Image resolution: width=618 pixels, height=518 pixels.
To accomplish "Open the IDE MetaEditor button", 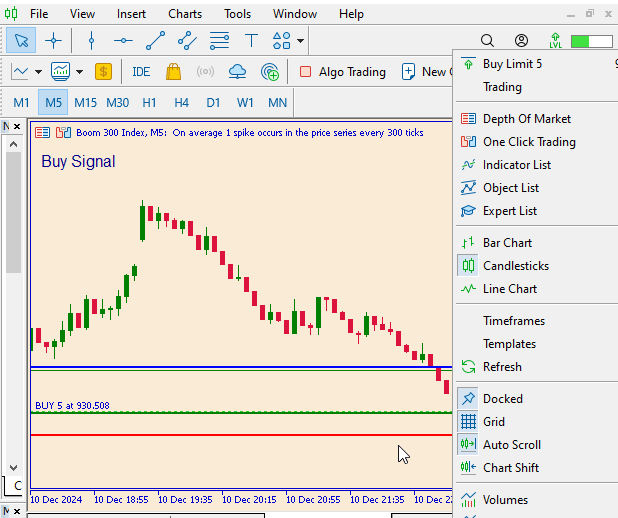I will 141,72.
